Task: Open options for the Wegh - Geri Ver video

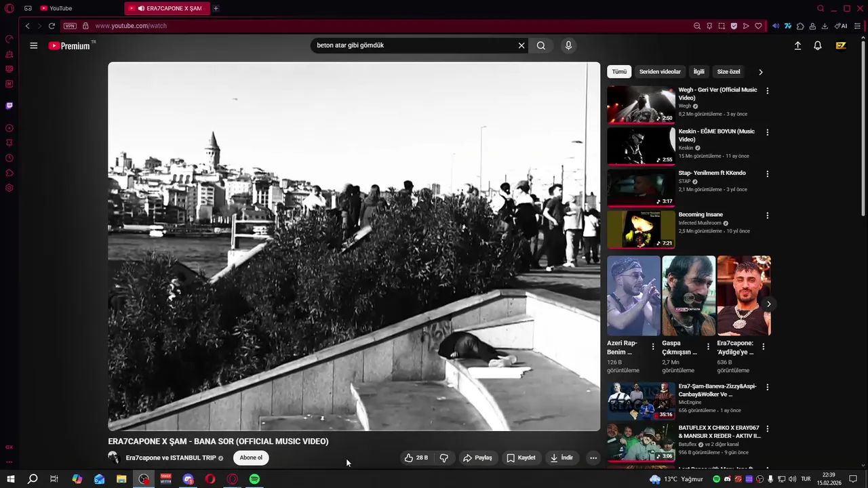Action: pos(767,91)
